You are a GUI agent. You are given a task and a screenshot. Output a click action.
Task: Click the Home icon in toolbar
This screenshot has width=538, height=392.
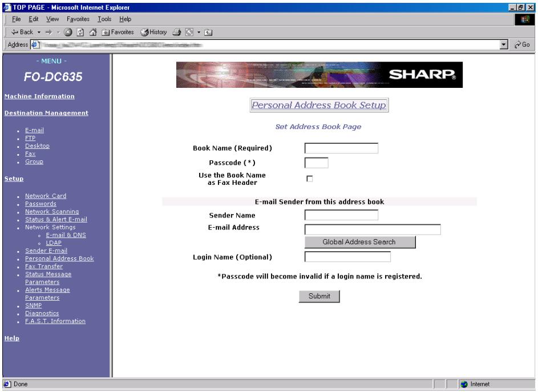[x=92, y=33]
